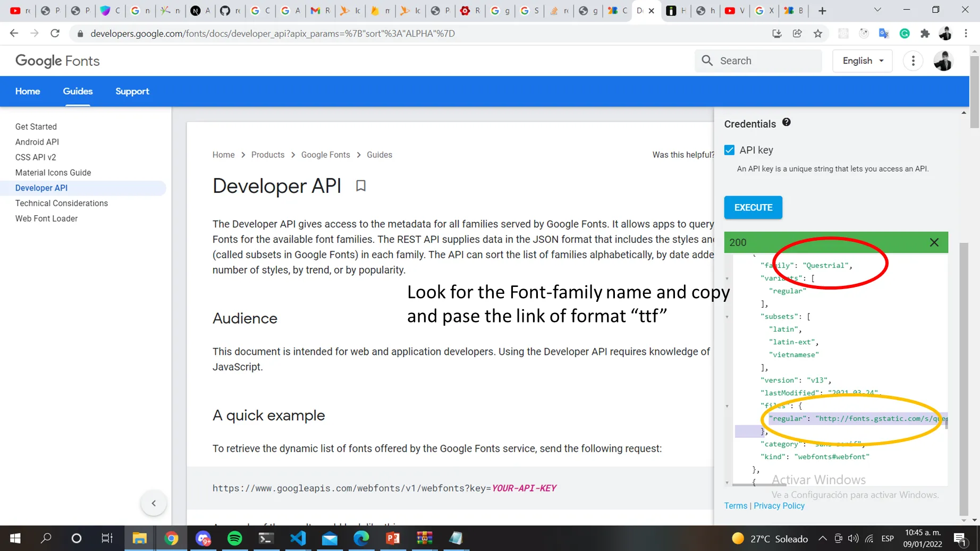
Task: Open Chrome extensions puzzle icon
Action: (x=925, y=33)
